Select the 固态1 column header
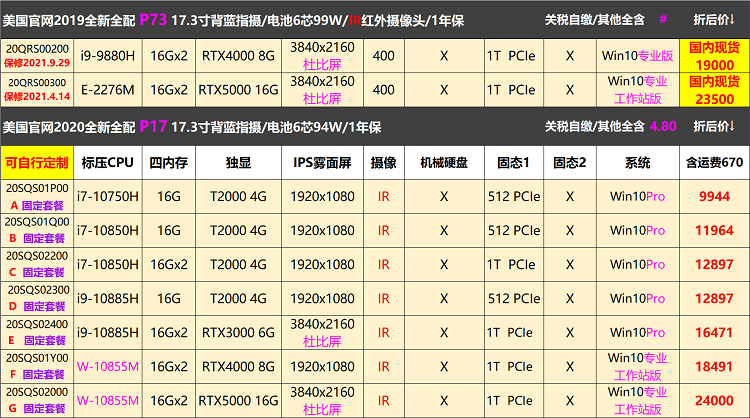Screen dimensions: 750x418 pyautogui.click(x=514, y=163)
